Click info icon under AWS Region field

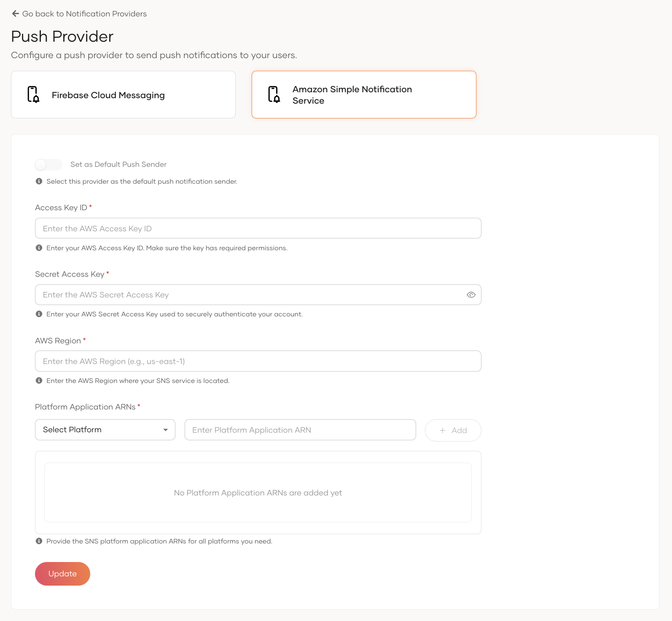pos(39,380)
